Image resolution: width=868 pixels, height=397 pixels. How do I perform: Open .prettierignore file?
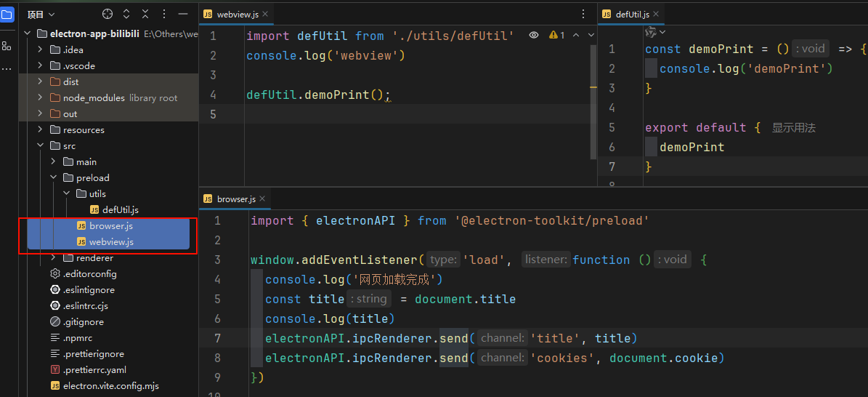point(87,354)
